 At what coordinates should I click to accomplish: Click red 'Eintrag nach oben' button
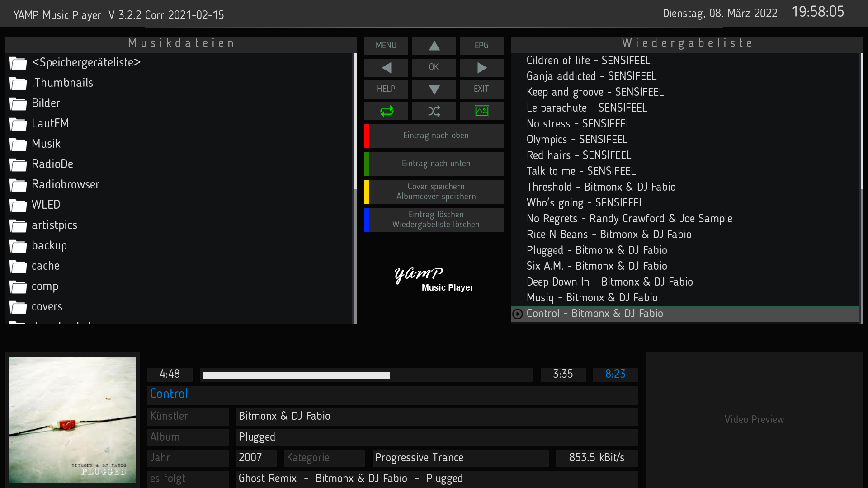point(434,136)
